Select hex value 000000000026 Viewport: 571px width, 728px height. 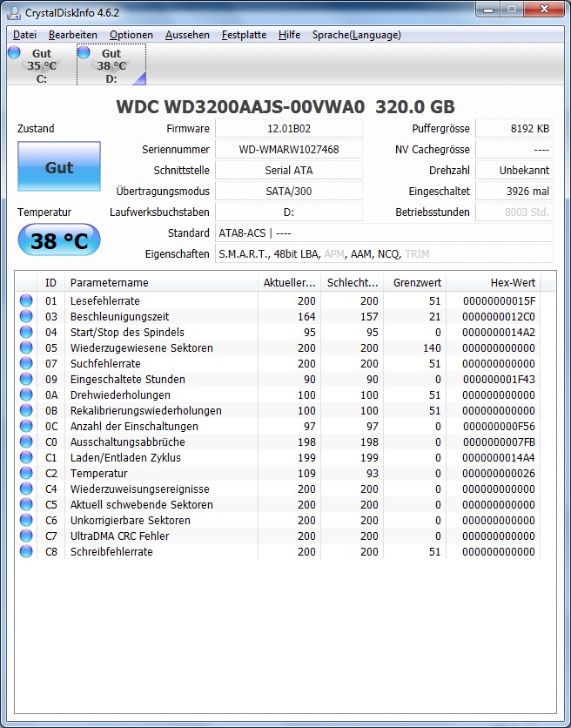[x=499, y=474]
